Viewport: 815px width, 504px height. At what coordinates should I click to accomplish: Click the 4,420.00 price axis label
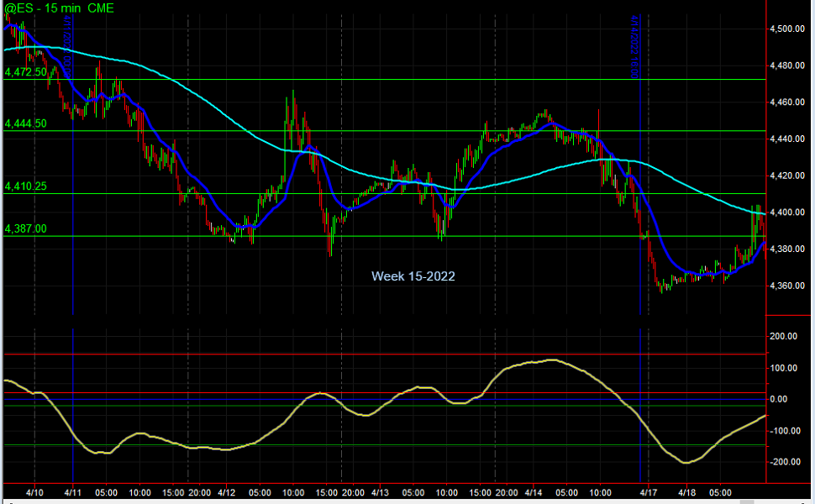[787, 176]
